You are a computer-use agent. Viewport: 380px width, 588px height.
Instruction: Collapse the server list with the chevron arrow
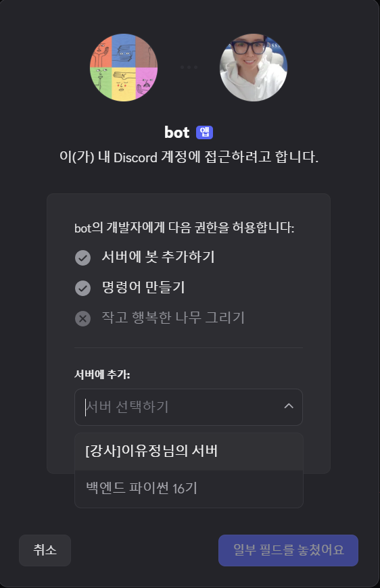[x=289, y=406]
